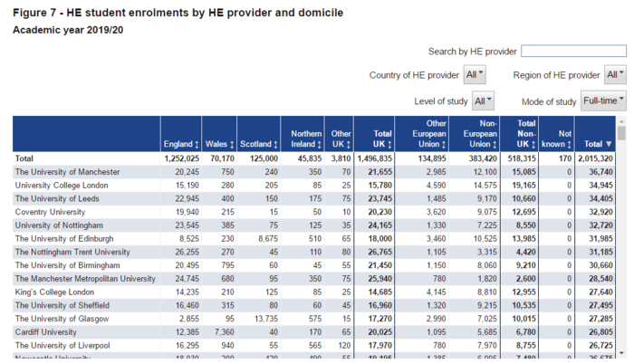Open Region of HE provider dropdown
634x364 pixels.
614,75
